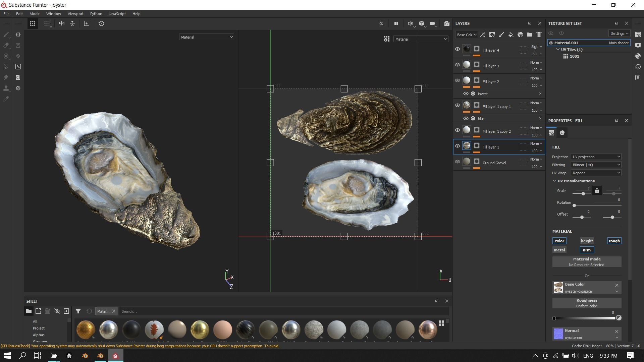The image size is (644, 362).
Task: Select the Projection tool
Action: point(6,56)
